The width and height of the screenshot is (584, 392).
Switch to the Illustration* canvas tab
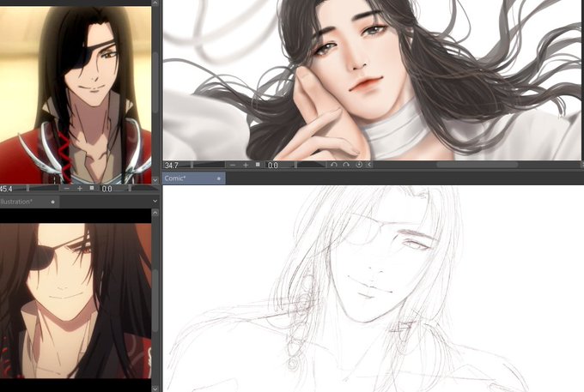pos(29,202)
